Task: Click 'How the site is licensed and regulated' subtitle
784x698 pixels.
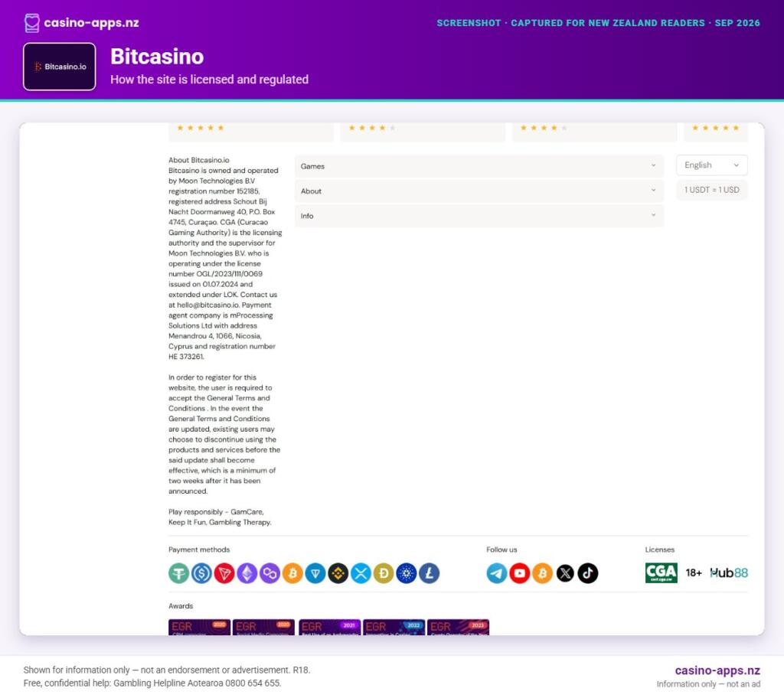Action: (210, 80)
